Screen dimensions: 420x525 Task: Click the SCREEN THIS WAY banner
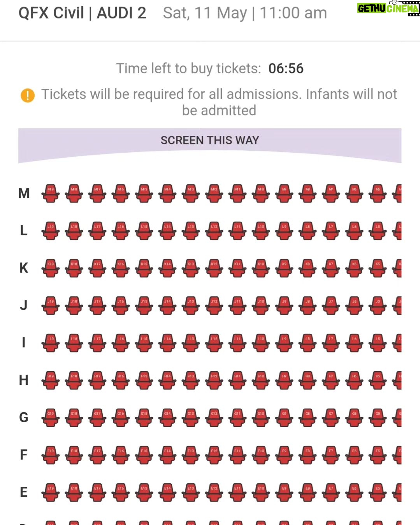210,145
